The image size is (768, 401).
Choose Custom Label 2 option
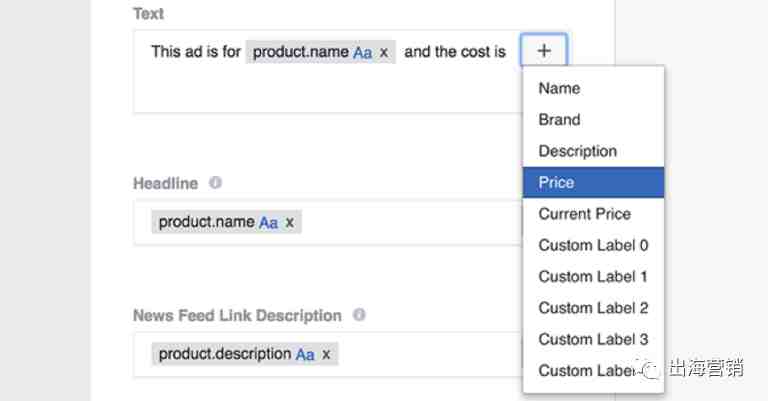click(x=593, y=308)
